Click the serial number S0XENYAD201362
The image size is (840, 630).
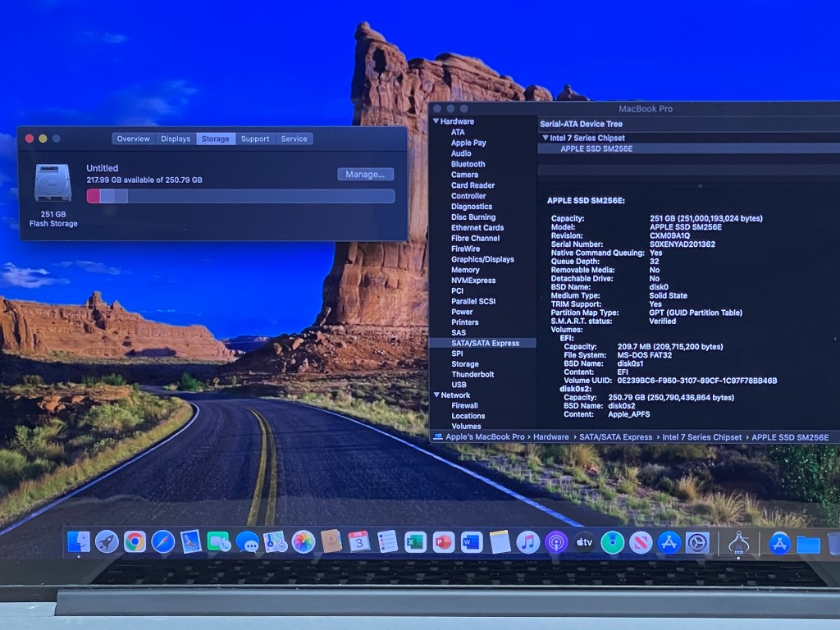682,244
